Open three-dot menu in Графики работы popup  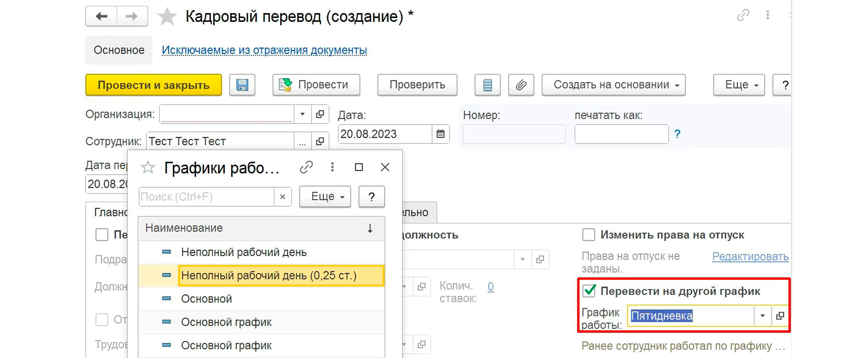[332, 167]
